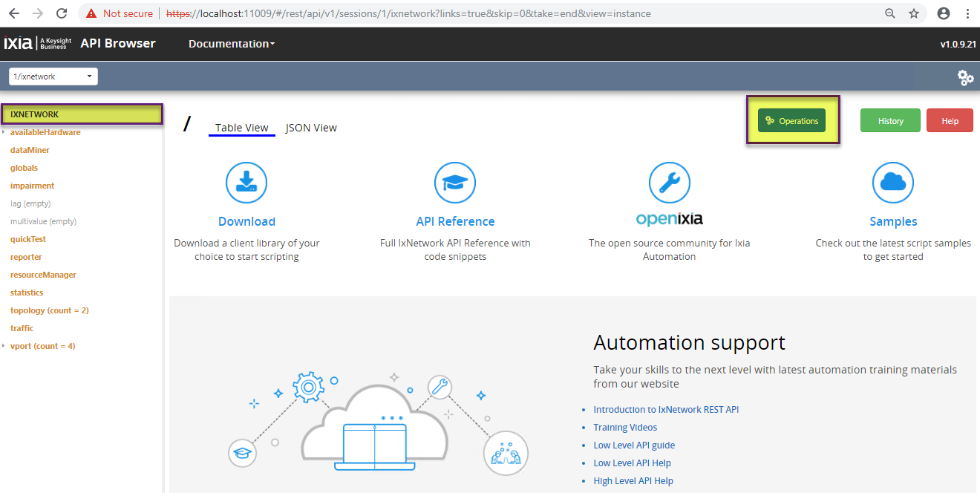Expand the vport (count = 4) node
The image size is (980, 493).
4,346
